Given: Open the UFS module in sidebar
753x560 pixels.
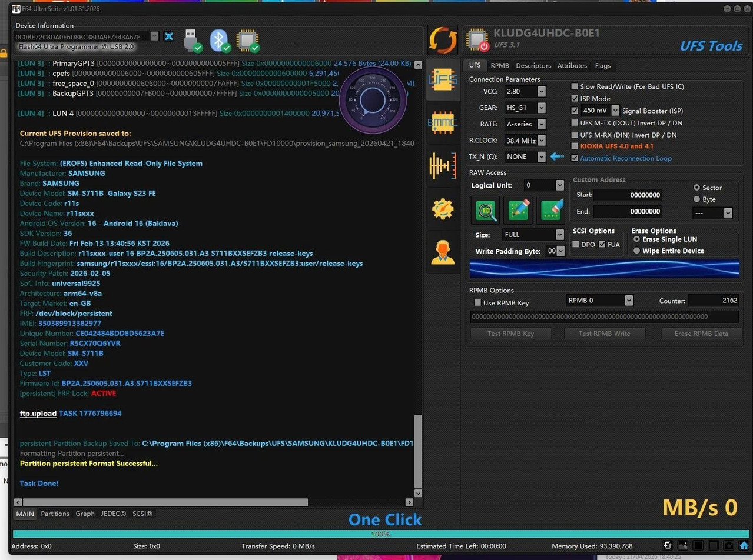Looking at the screenshot, I should coord(443,79).
